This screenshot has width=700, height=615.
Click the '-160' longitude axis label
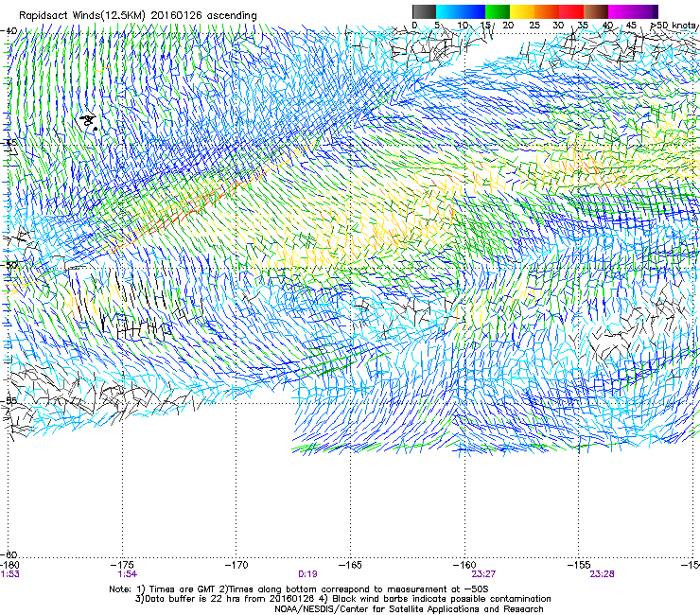(464, 566)
